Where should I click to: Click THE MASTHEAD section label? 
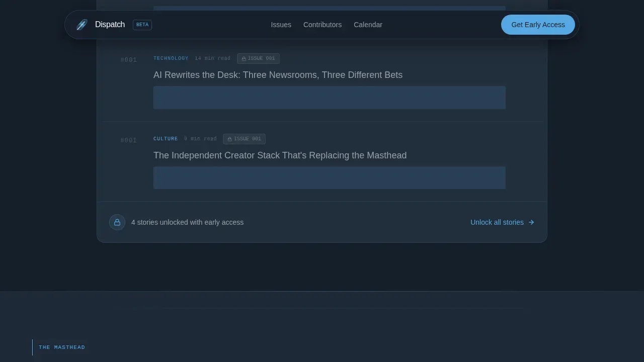point(62,347)
